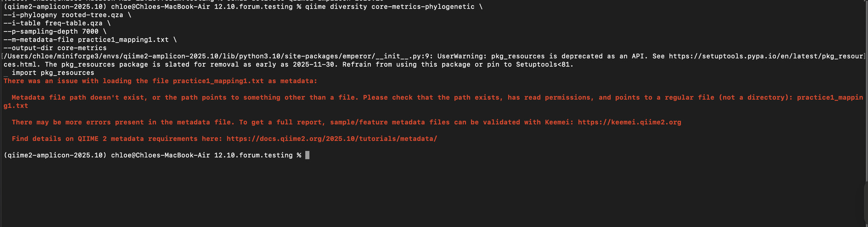
Task: Click the '--output-dir core-metrics' line
Action: [x=55, y=48]
